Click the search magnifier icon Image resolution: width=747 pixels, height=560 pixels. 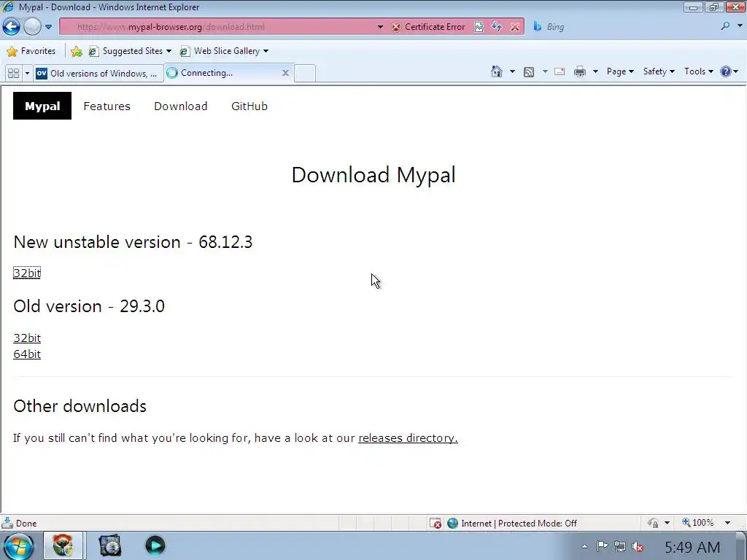coord(725,27)
